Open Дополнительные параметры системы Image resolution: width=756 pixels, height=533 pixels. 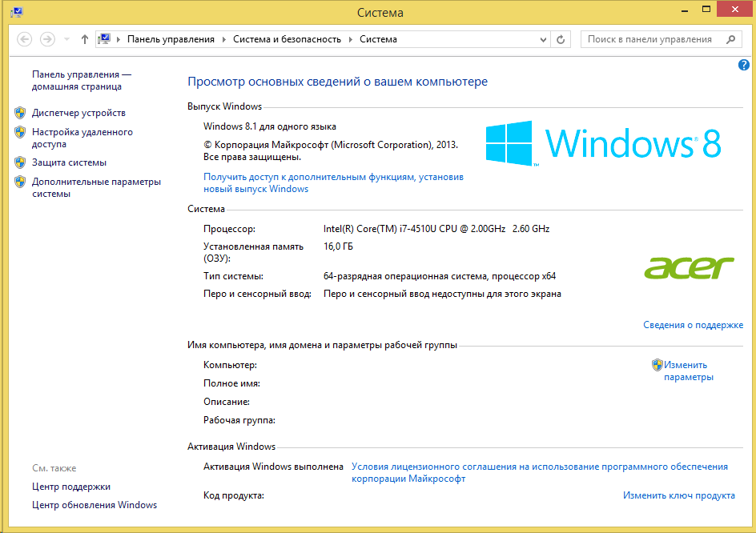[x=96, y=187]
